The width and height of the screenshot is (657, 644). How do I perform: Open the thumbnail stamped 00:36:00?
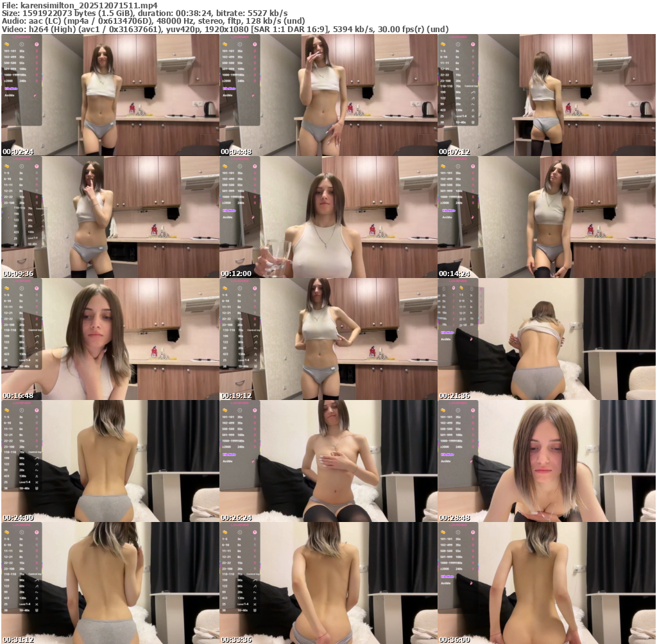(547, 583)
